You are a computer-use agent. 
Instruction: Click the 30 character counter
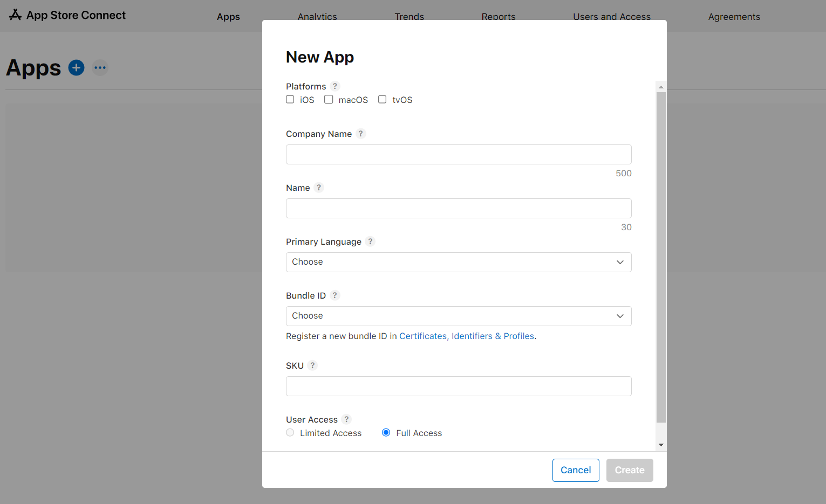click(626, 227)
